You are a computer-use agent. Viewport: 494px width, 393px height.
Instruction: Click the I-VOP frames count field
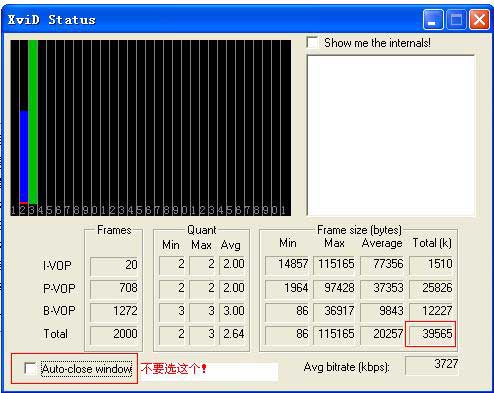[114, 265]
